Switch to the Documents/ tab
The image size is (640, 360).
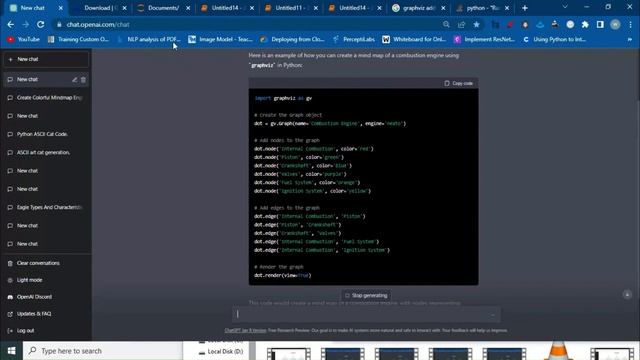163,8
